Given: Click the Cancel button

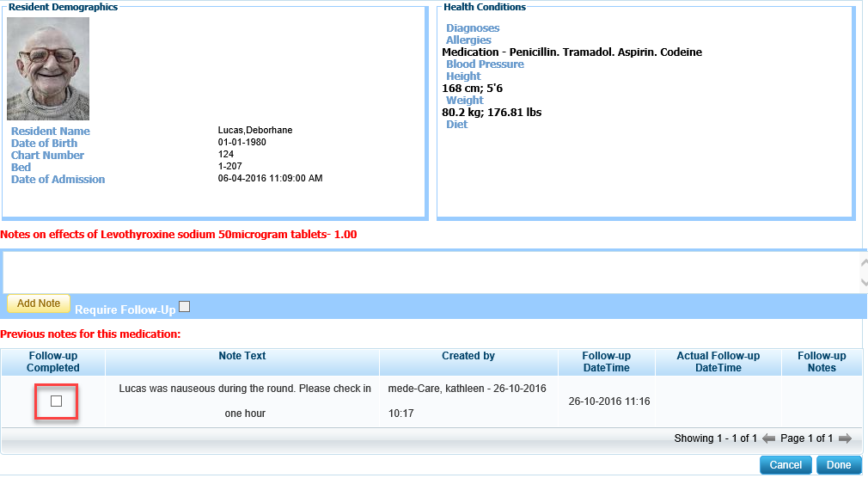Looking at the screenshot, I should click(785, 465).
